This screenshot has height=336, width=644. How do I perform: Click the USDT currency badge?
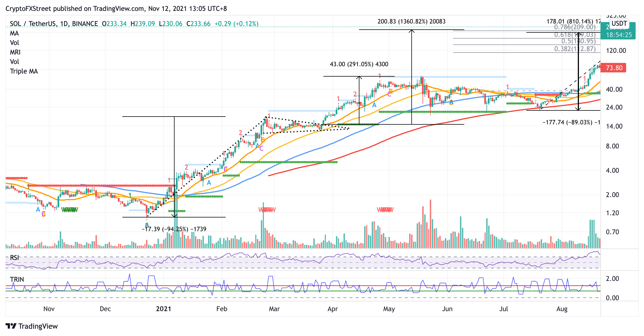pyautogui.click(x=619, y=23)
